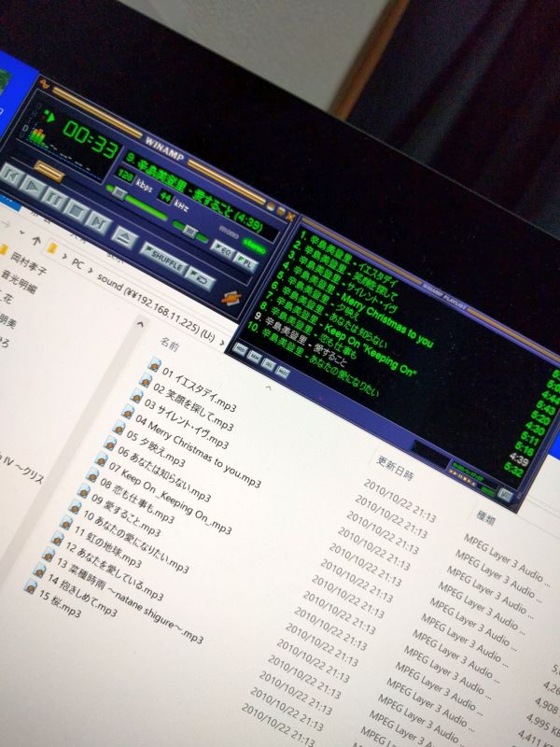Viewport: 560px width, 747px height.
Task: Select playlist entry 1 イエスタデイ
Action: point(349,258)
